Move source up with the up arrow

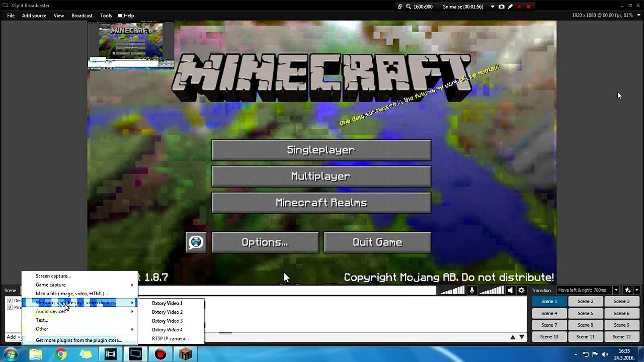point(513,337)
